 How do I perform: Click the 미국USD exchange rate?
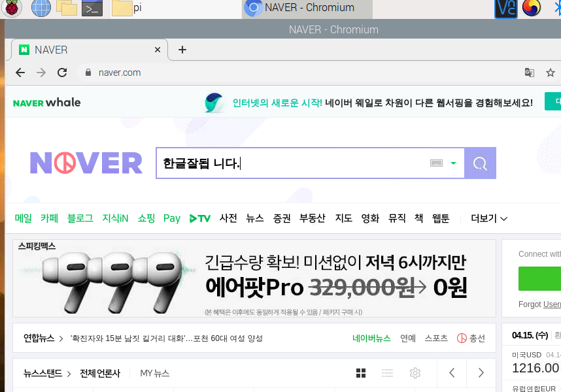526,355
